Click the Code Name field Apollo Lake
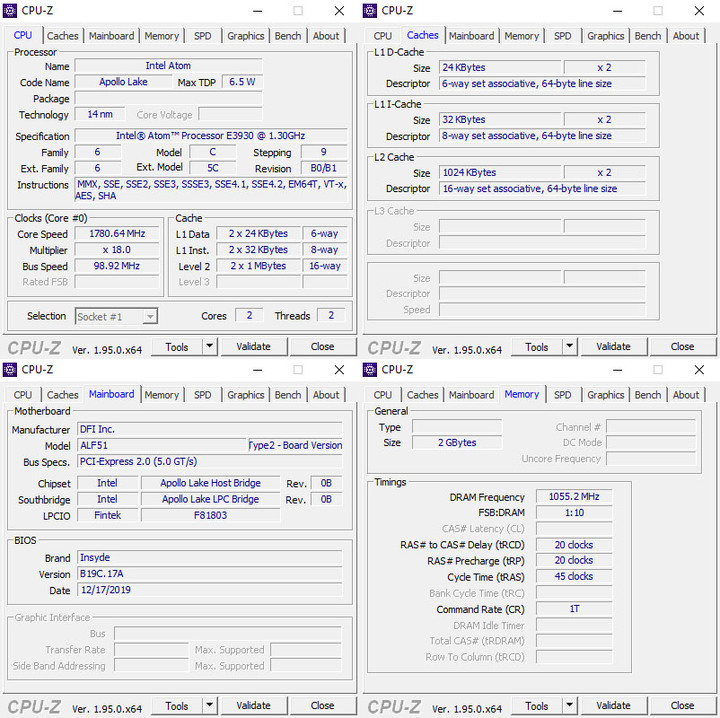Viewport: 720px width, 718px height. click(124, 82)
